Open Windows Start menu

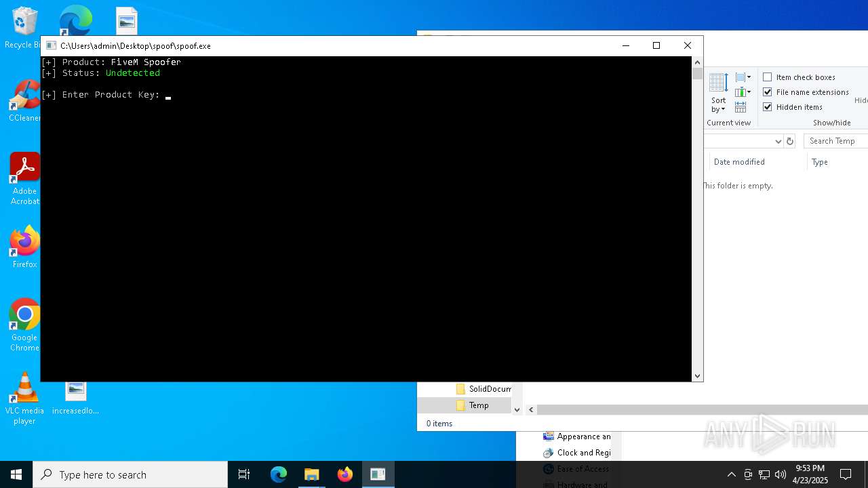click(16, 474)
